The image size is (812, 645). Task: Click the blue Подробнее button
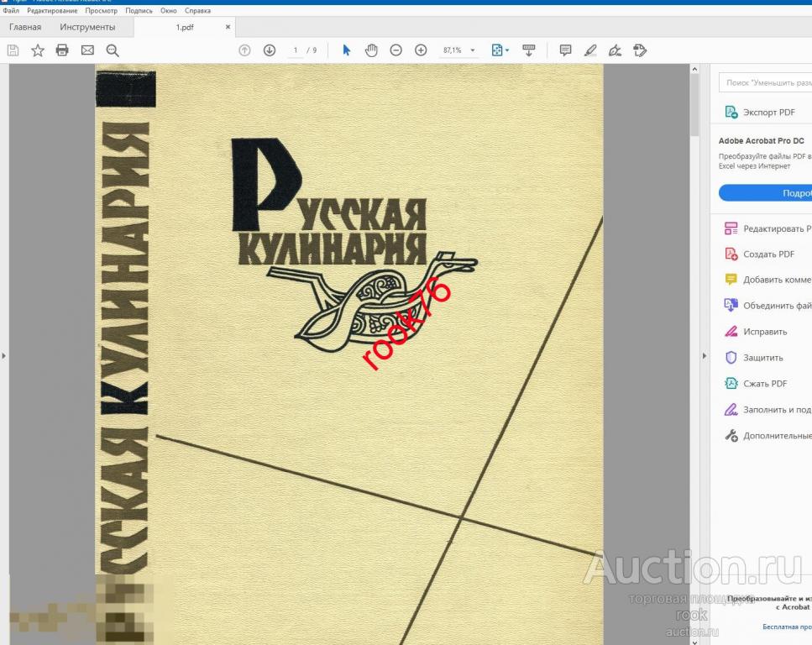[x=765, y=192]
